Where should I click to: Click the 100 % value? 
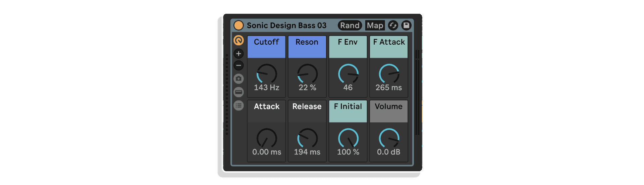(348, 152)
